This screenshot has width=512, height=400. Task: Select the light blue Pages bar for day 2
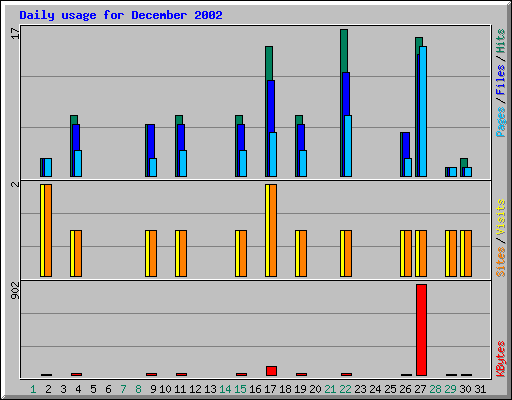point(48,167)
